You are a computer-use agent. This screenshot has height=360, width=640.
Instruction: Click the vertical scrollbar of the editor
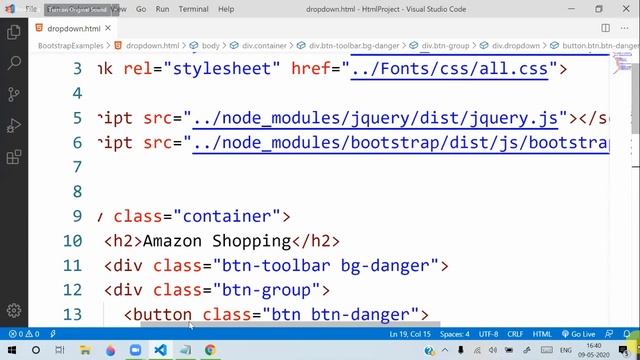click(636, 98)
